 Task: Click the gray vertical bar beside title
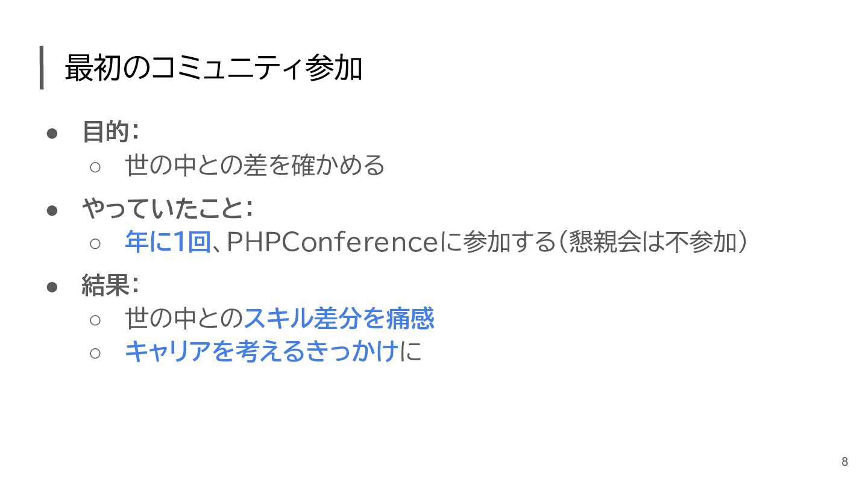pos(42,67)
